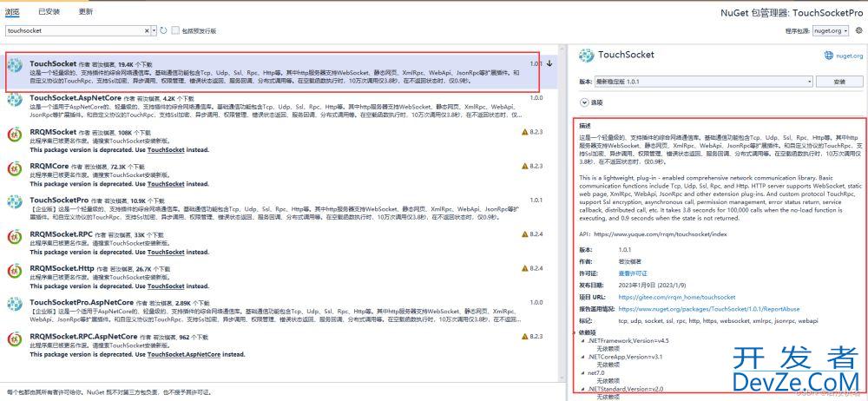The width and height of the screenshot is (868, 401).
Task: Follow TouchSocket link in RRQMSocket deprecation notice
Action: point(166,149)
